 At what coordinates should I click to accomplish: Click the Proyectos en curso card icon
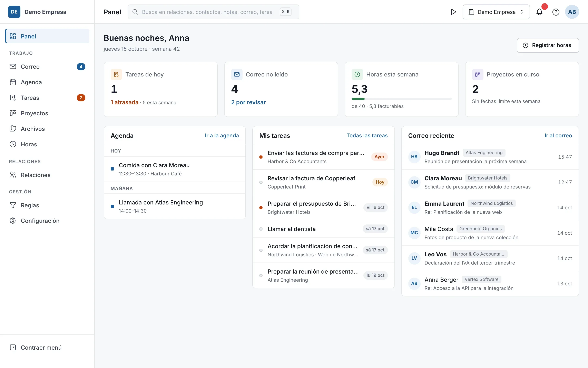tap(478, 74)
